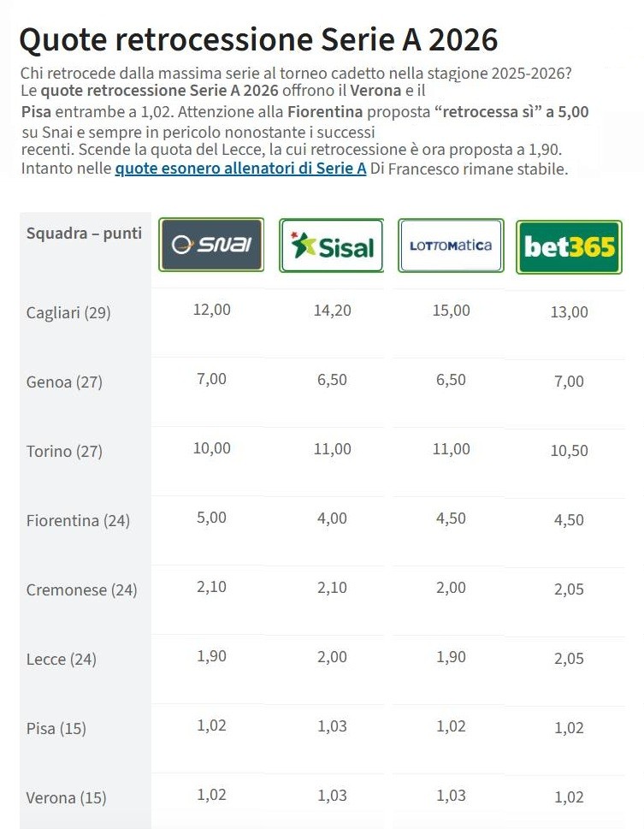Click the Quote retrocessione Serie A 2026 heading
Viewport: 644px width, 829px height.
click(258, 39)
